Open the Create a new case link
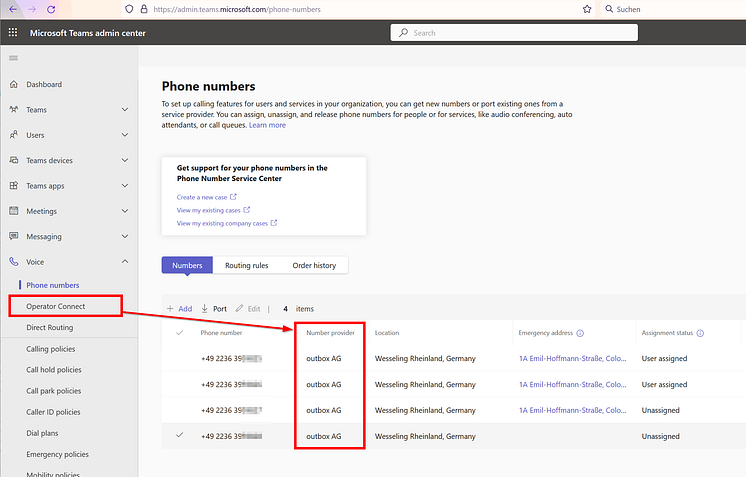Screen dimensions: 746x477 pyautogui.click(x=202, y=197)
